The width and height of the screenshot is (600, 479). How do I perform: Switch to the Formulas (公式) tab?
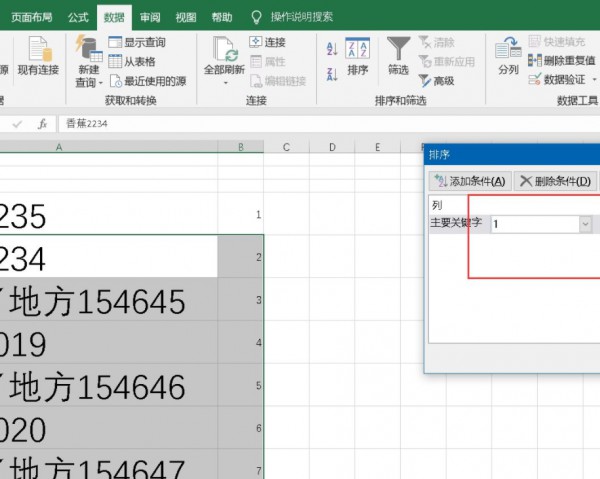tap(78, 17)
